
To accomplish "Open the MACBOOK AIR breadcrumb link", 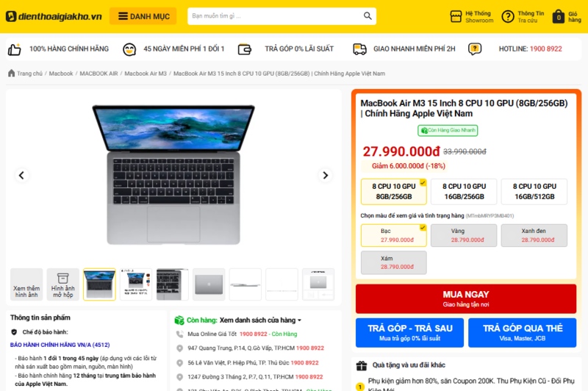I will tap(98, 73).
